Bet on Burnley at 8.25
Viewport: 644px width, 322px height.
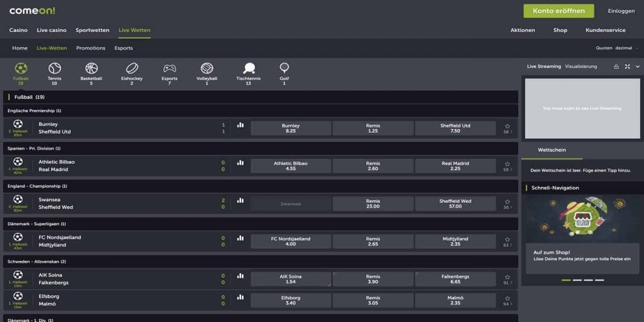pyautogui.click(x=291, y=128)
